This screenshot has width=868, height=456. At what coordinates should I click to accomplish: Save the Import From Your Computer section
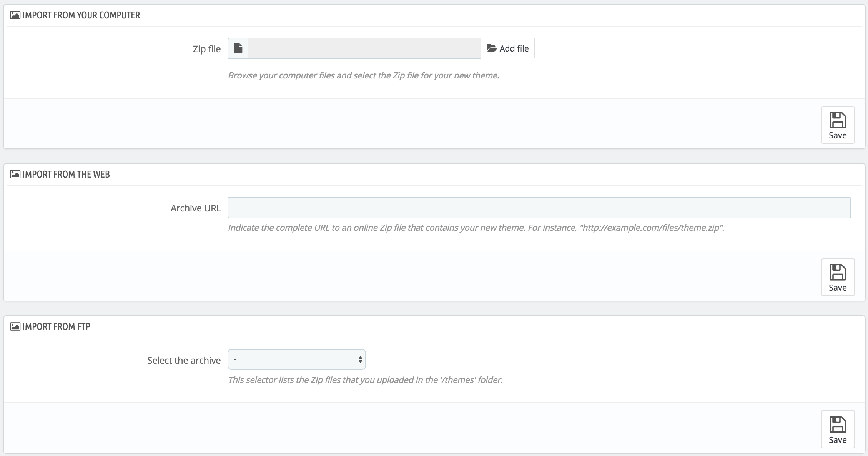pyautogui.click(x=838, y=125)
